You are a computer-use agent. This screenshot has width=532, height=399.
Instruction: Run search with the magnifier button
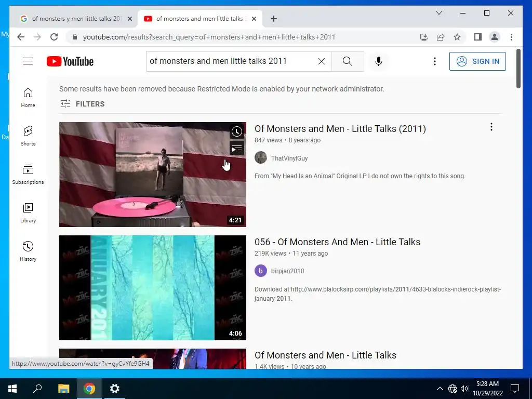point(348,61)
